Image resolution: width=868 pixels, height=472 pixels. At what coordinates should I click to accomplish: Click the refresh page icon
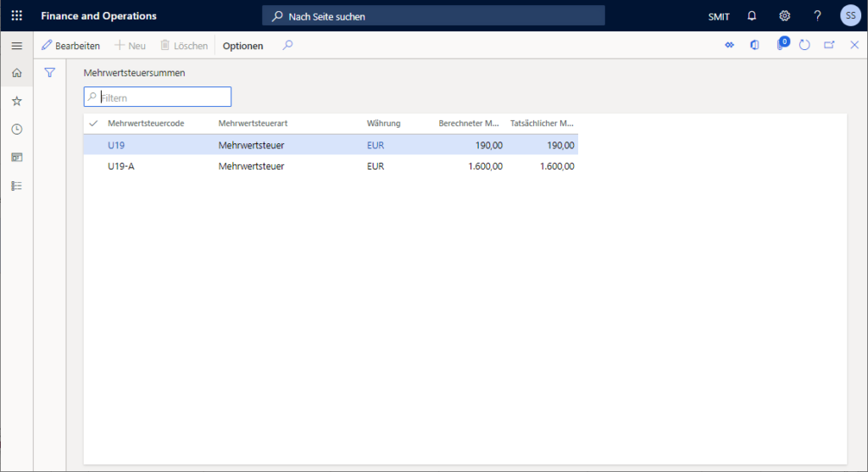tap(804, 45)
